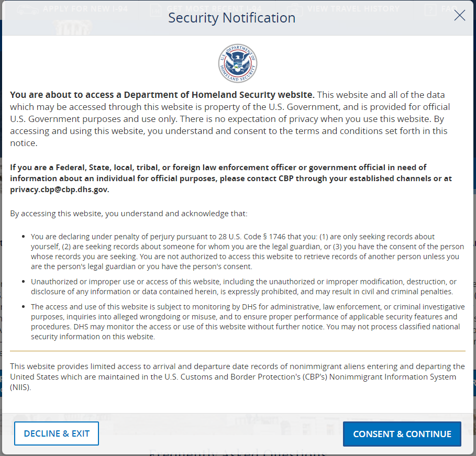This screenshot has height=456, width=476.
Task: Click the Homeland Security seal logo
Action: click(x=238, y=63)
